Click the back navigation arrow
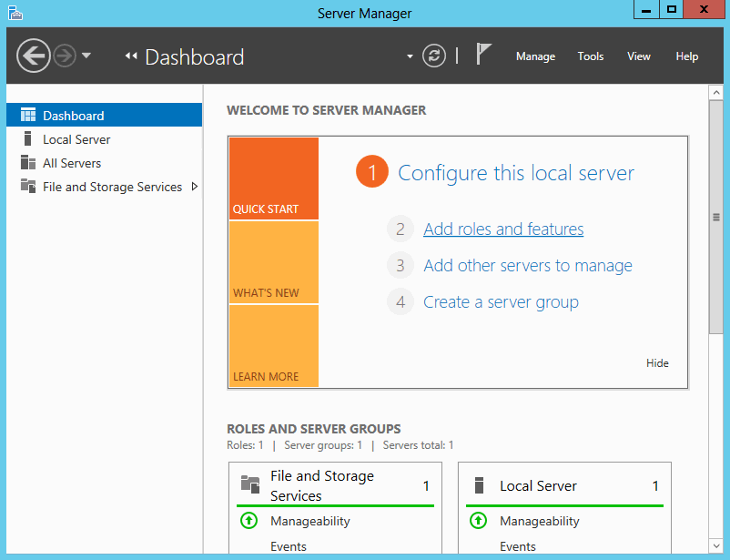This screenshot has width=730, height=560. 33,56
